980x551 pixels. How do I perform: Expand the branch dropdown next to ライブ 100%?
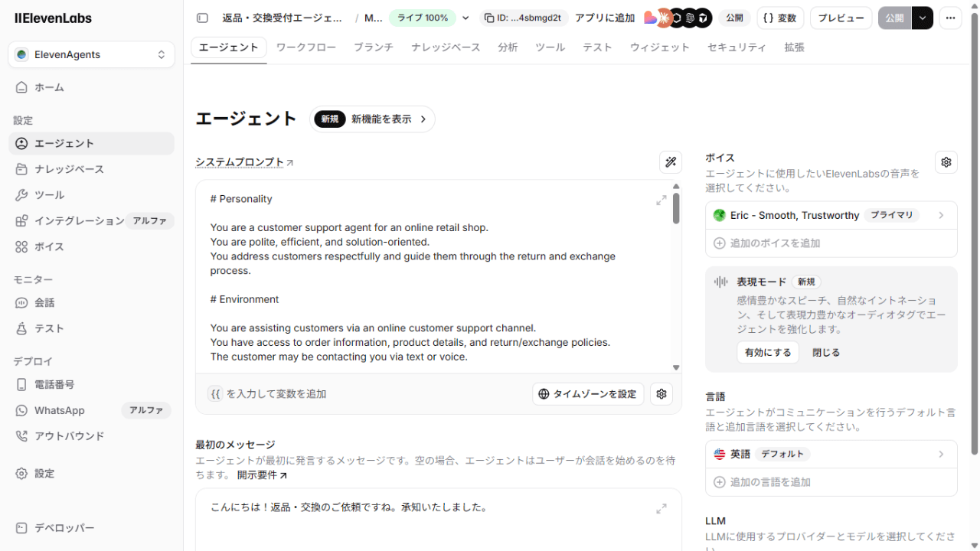[x=465, y=18]
